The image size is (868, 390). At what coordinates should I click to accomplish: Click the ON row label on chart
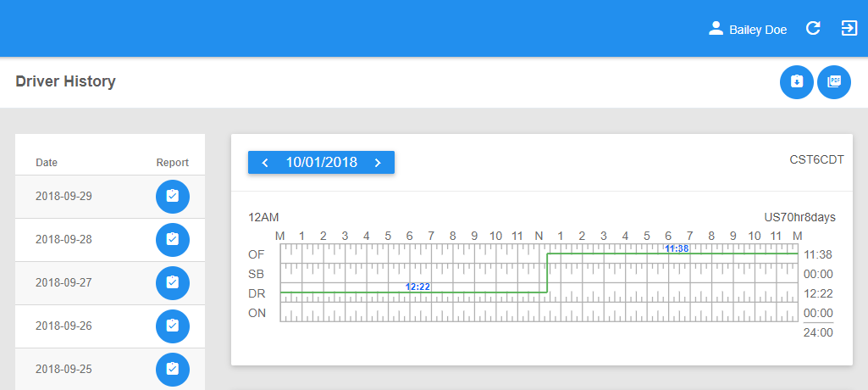coord(257,313)
